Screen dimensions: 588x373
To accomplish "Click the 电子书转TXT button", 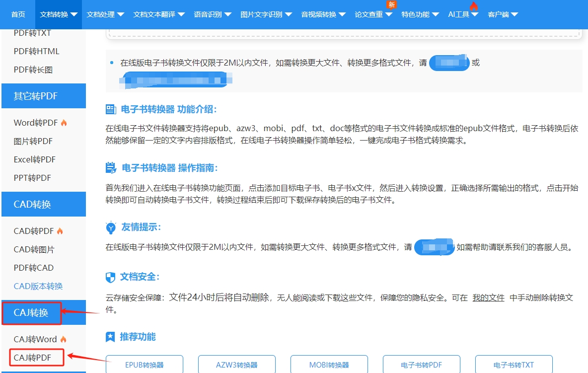I will [514, 365].
